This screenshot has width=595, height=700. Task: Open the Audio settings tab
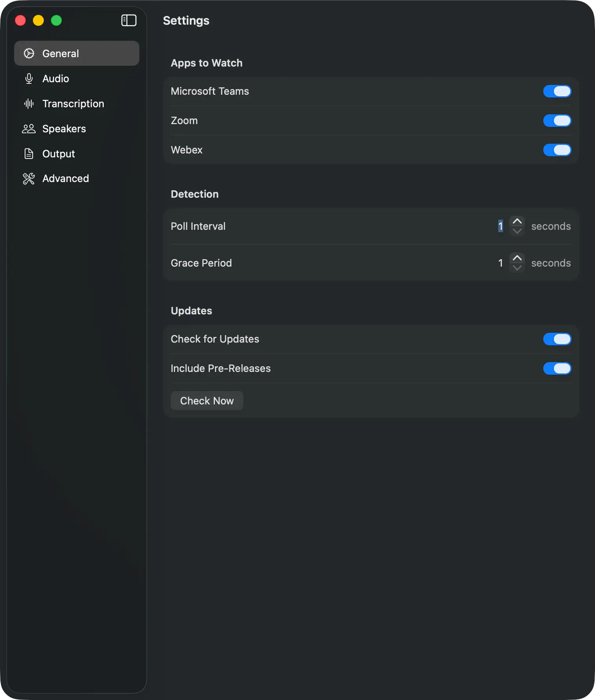coord(77,79)
